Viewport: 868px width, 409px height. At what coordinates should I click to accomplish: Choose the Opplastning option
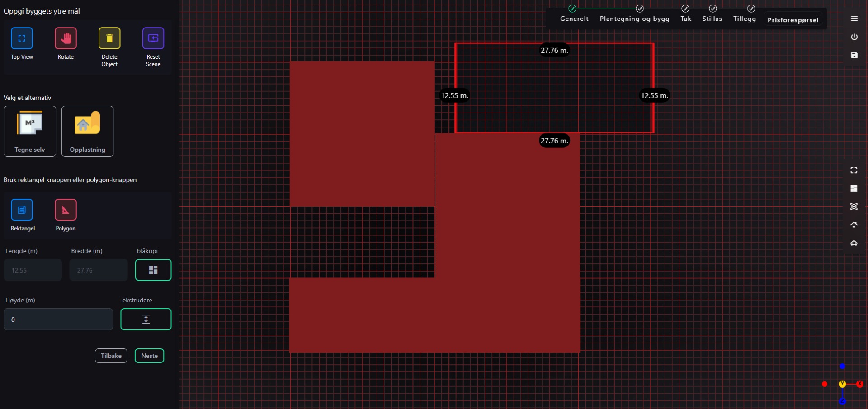[87, 132]
